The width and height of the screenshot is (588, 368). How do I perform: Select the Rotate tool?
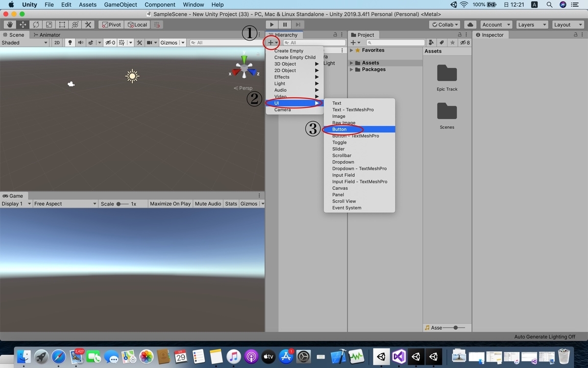[36, 25]
